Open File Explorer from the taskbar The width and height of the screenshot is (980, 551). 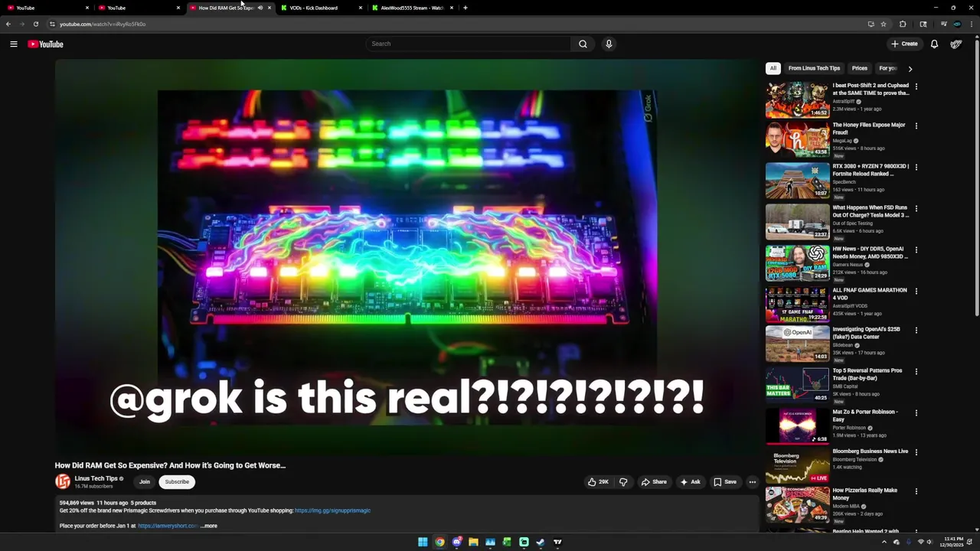[473, 542]
